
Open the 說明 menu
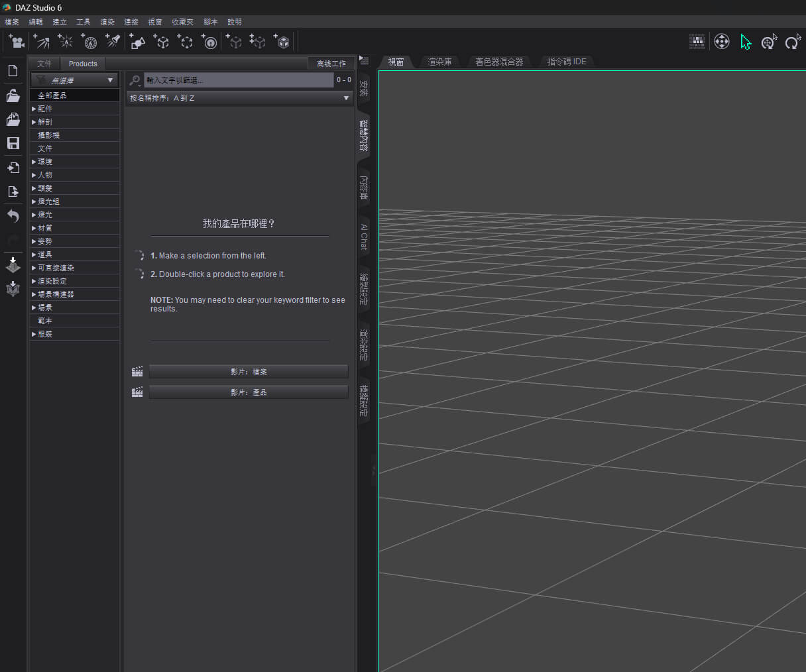point(235,22)
